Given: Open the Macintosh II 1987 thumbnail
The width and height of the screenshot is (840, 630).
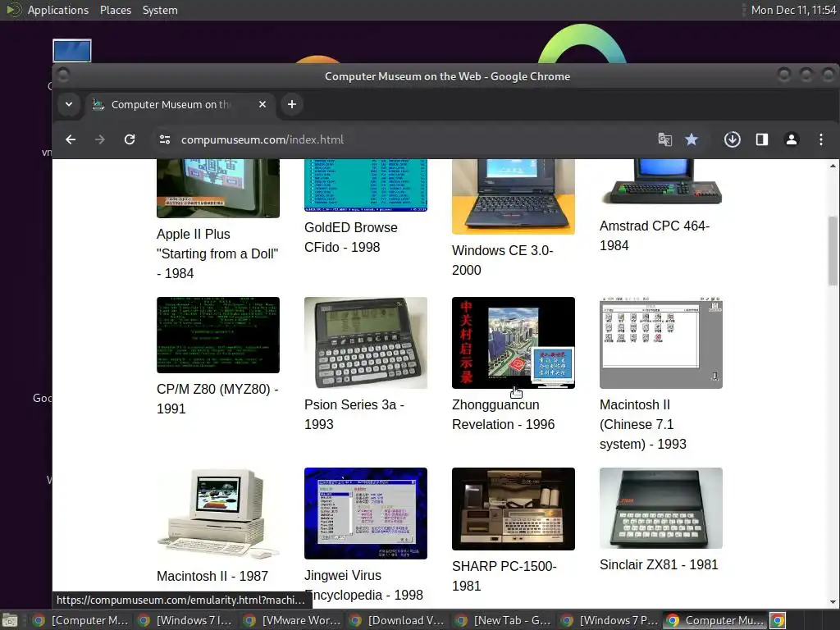Looking at the screenshot, I should click(218, 514).
